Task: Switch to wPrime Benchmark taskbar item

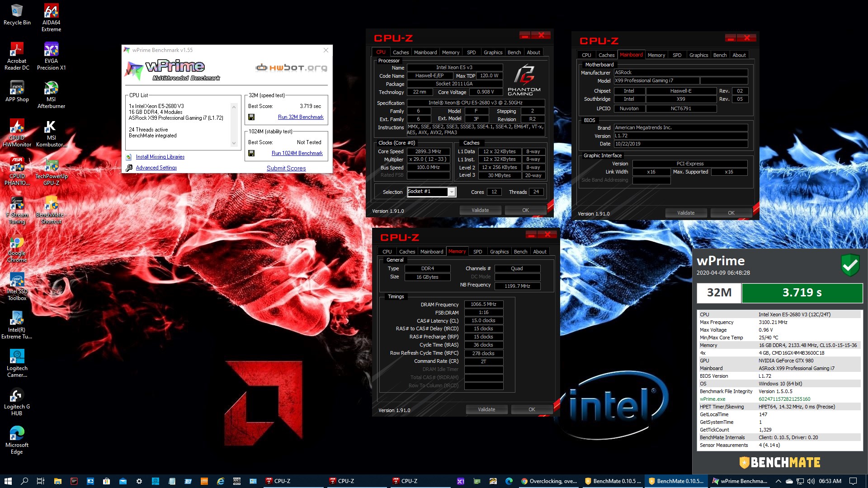Action: point(740,481)
